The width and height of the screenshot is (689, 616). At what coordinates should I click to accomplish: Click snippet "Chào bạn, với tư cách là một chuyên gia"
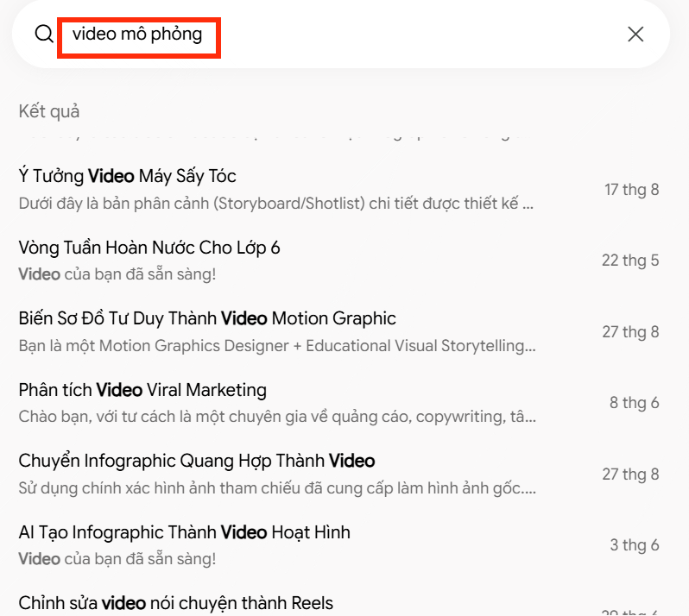pyautogui.click(x=277, y=417)
